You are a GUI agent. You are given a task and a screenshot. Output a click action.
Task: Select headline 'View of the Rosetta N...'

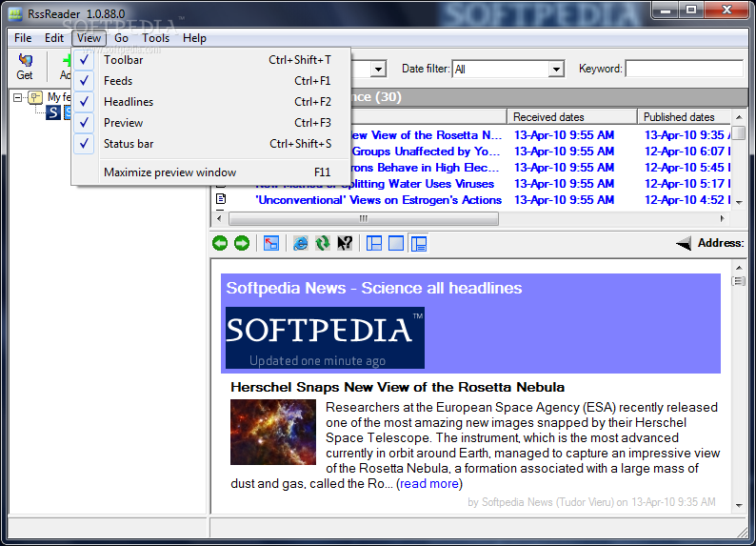click(427, 135)
